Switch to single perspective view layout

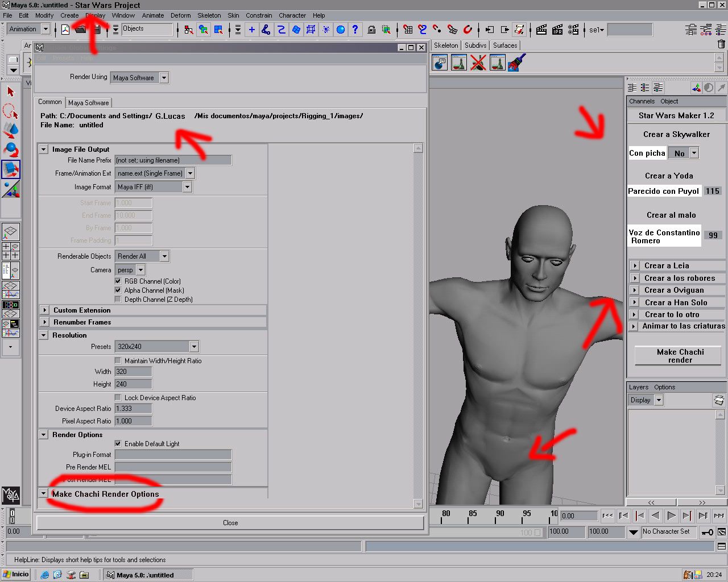coord(10,231)
